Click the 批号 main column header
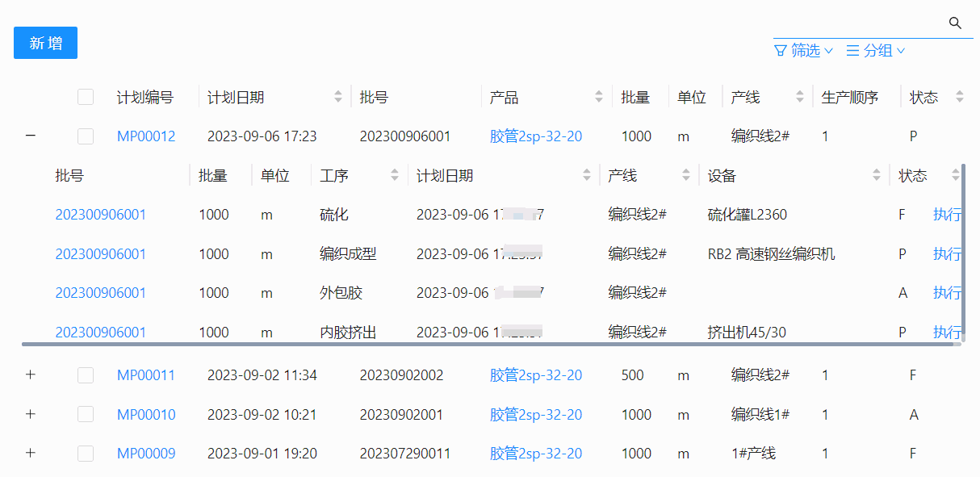The width and height of the screenshot is (980, 477). [374, 98]
